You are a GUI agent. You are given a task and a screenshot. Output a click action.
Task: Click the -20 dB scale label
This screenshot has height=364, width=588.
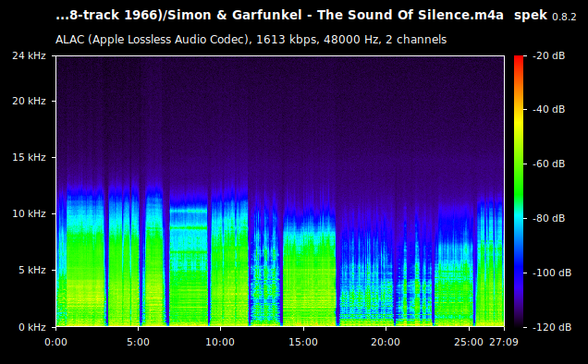548,55
